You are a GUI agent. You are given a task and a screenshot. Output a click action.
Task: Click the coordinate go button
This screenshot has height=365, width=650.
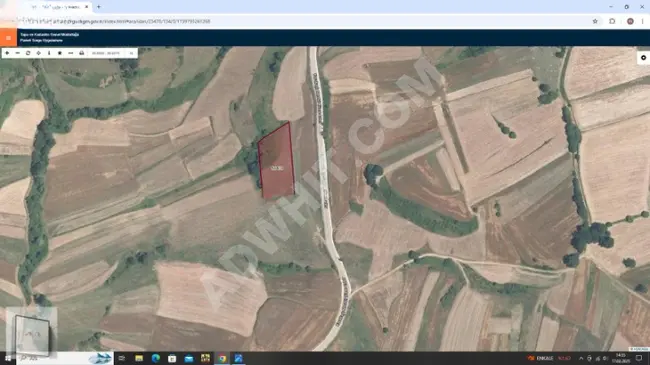pyautogui.click(x=131, y=53)
